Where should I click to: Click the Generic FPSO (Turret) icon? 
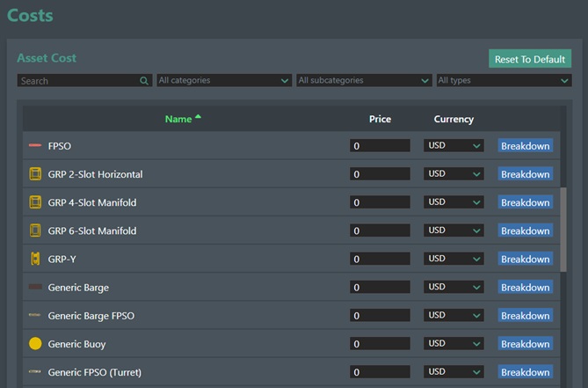tap(35, 371)
